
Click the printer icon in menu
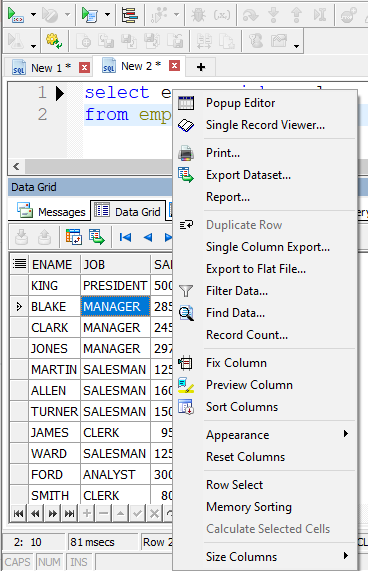coord(186,153)
